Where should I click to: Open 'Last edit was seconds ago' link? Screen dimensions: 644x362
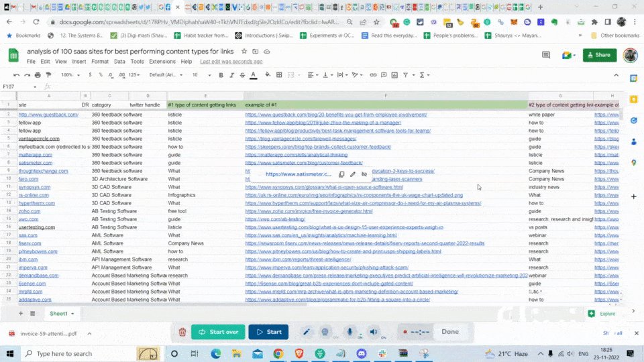[231, 62]
